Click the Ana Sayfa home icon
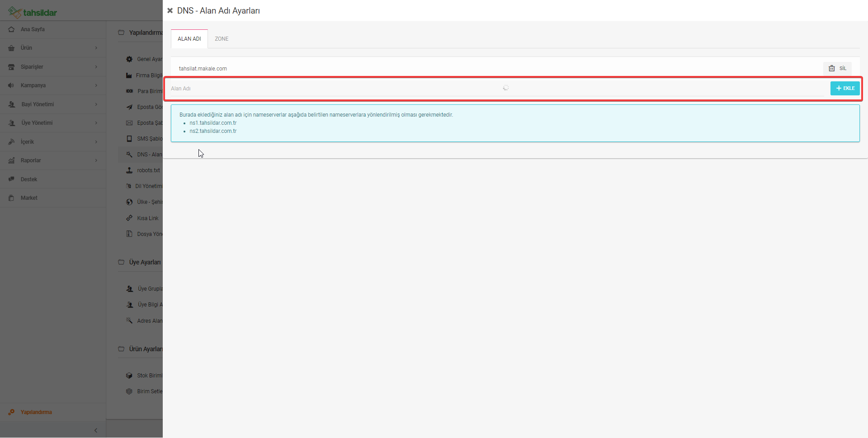This screenshot has width=868, height=438. coord(11,29)
